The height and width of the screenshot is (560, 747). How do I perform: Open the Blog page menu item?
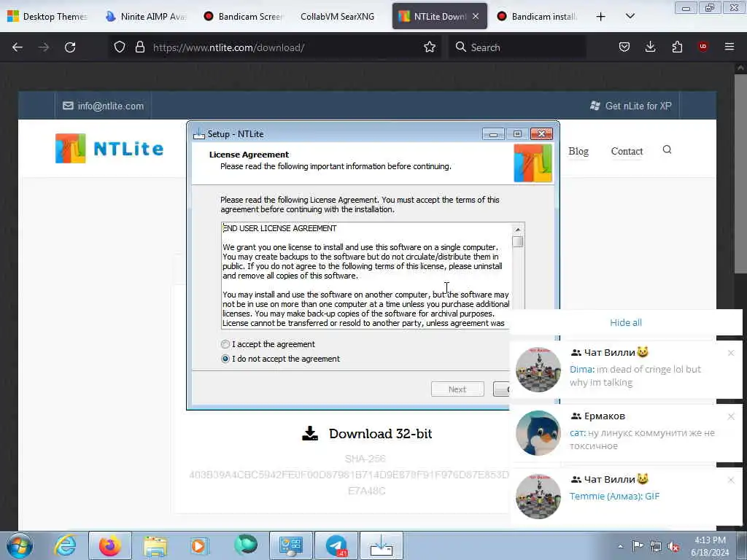click(x=578, y=151)
